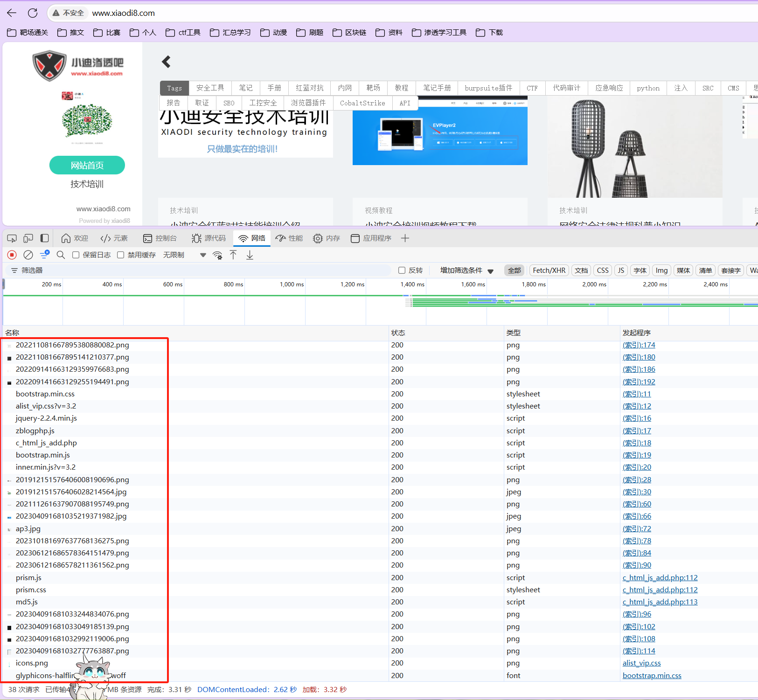This screenshot has width=758, height=700.
Task: Filter requests by JS type
Action: 621,270
